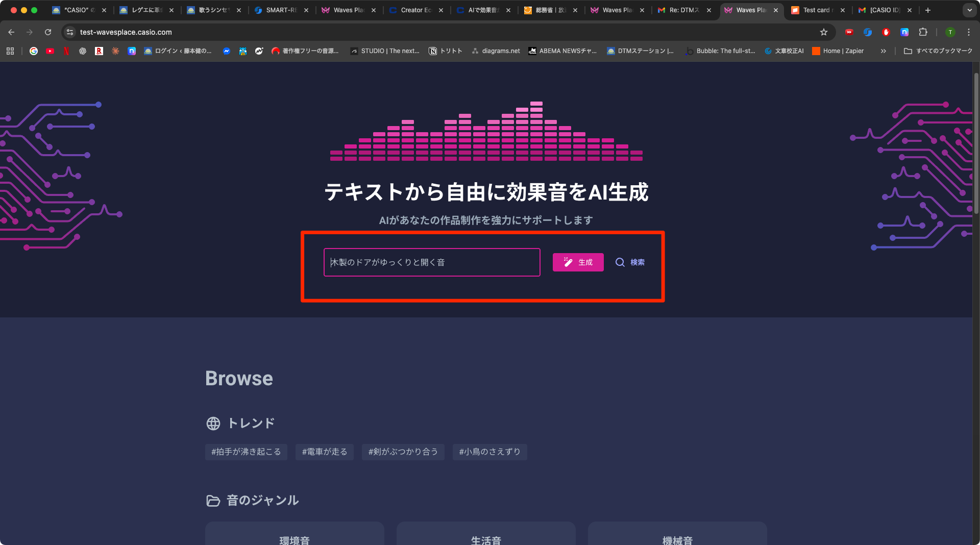The height and width of the screenshot is (545, 980).
Task: Expand the hidden bookmarks overflow chevron
Action: (883, 51)
